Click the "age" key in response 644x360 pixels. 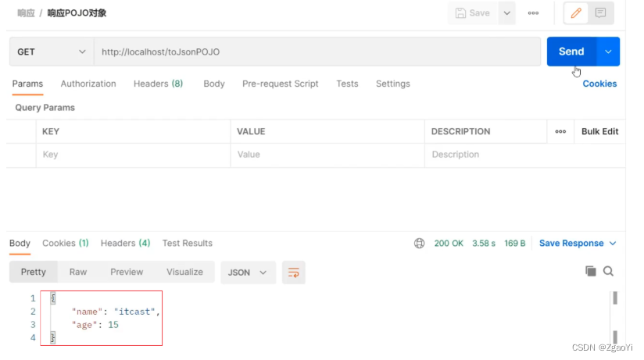[84, 325]
